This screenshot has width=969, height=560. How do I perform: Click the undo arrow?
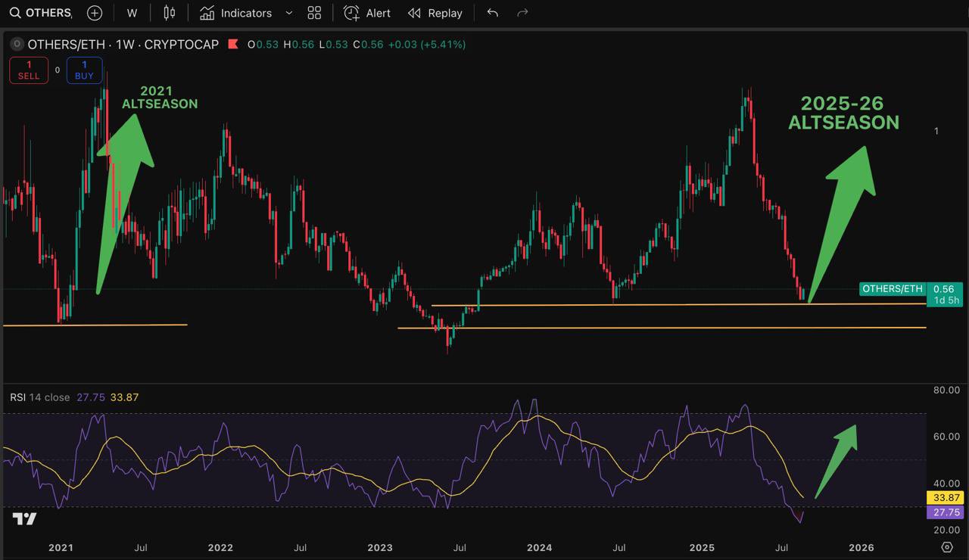[493, 13]
